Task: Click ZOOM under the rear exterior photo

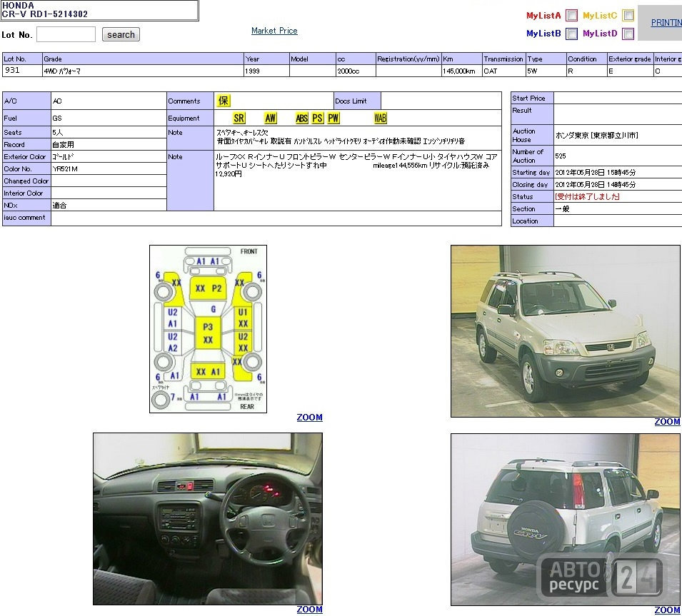Action: tap(667, 610)
